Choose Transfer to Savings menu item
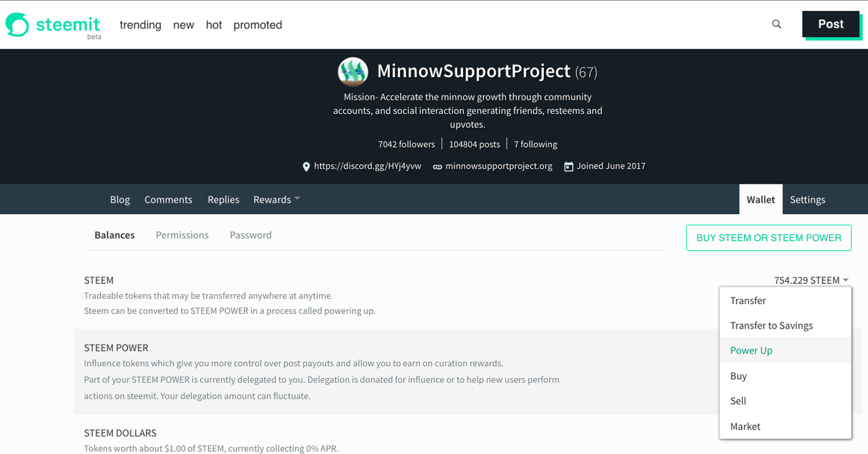868x454 pixels. click(785, 326)
